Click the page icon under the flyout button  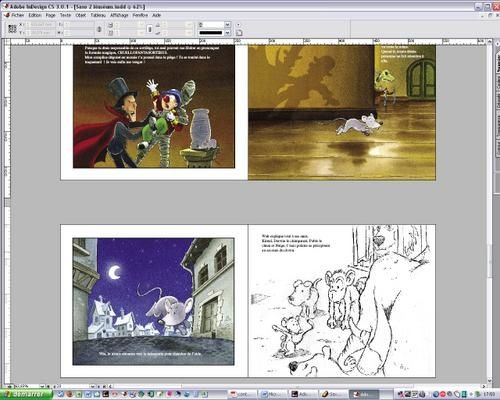(239, 33)
